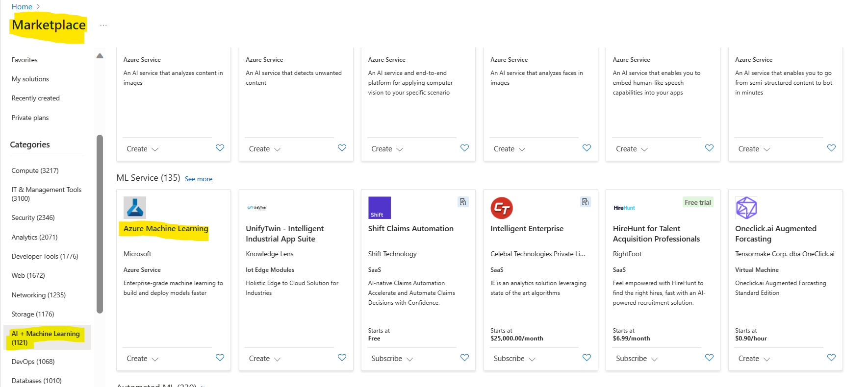
Task: Click the badge icon on Intelligent Enterprise card
Action: point(586,202)
